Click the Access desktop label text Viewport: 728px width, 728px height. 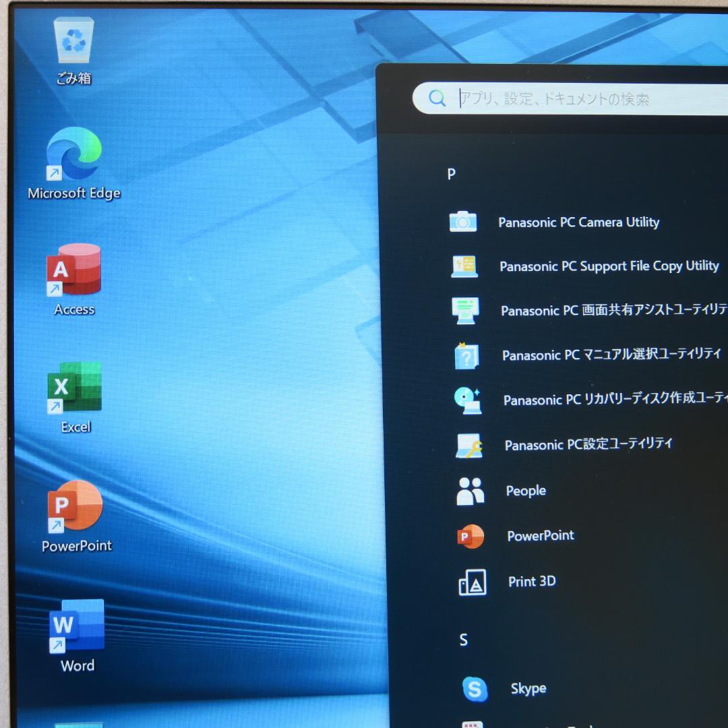74,309
